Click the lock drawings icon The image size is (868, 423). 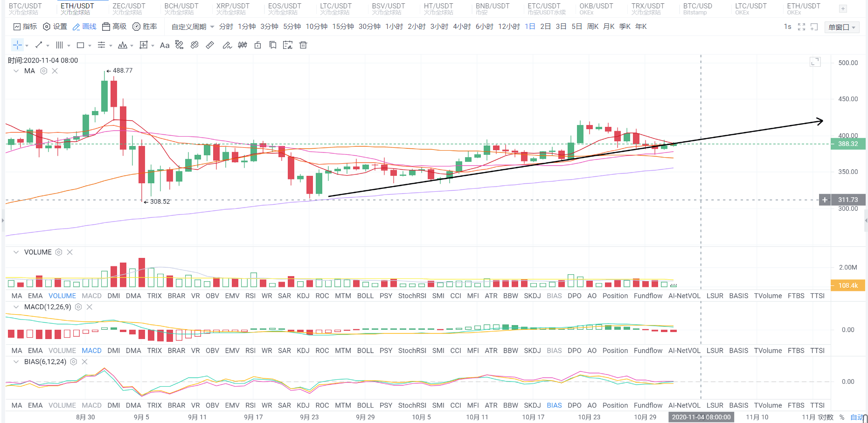tap(257, 45)
